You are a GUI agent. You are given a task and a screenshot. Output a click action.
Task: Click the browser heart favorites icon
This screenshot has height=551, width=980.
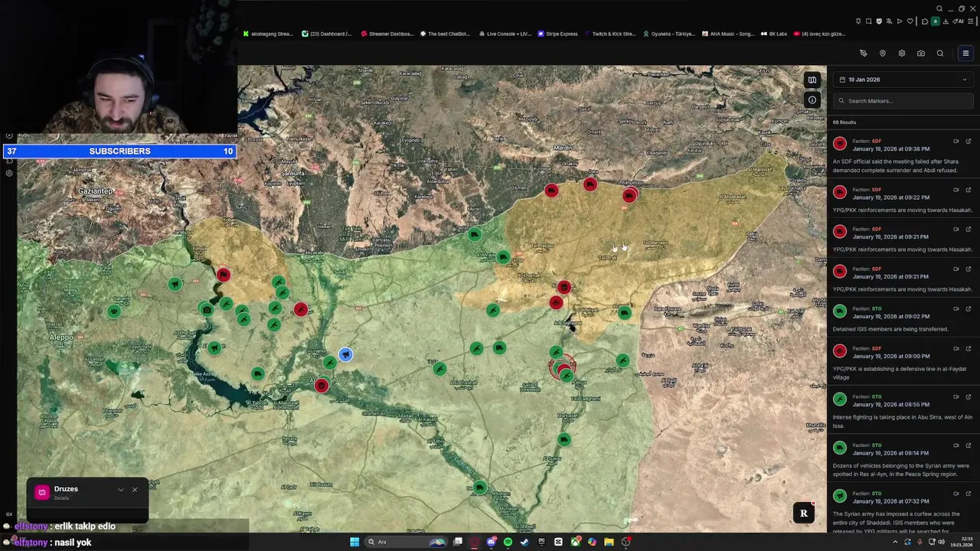coord(910,21)
